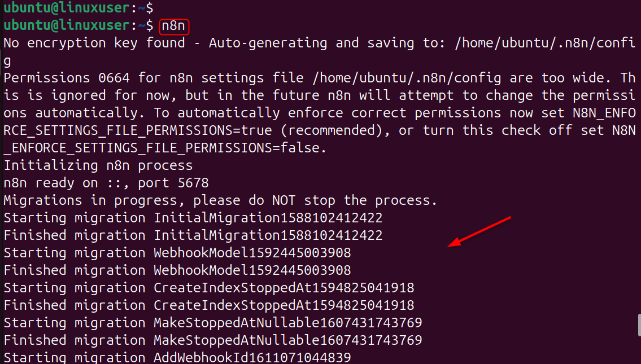The height and width of the screenshot is (364, 641).
Task: Click "Finished migration MakeStoppedAtNullable1607431743769" line
Action: pos(213,340)
